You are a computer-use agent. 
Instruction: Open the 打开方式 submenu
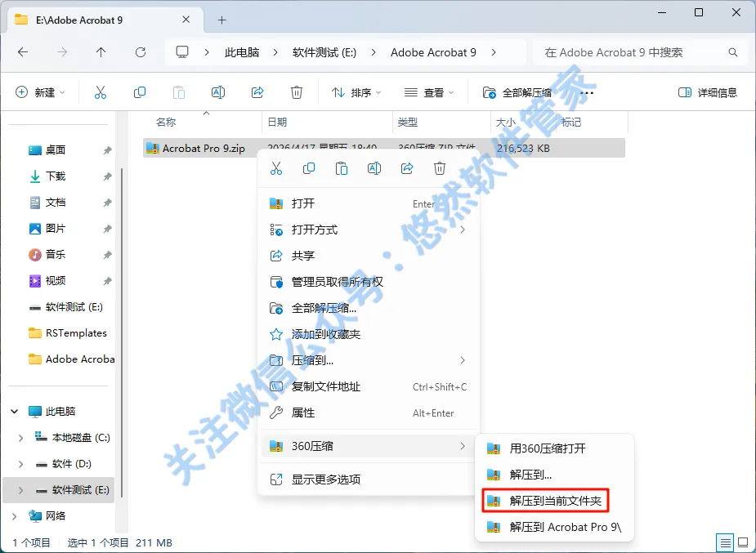[369, 230]
